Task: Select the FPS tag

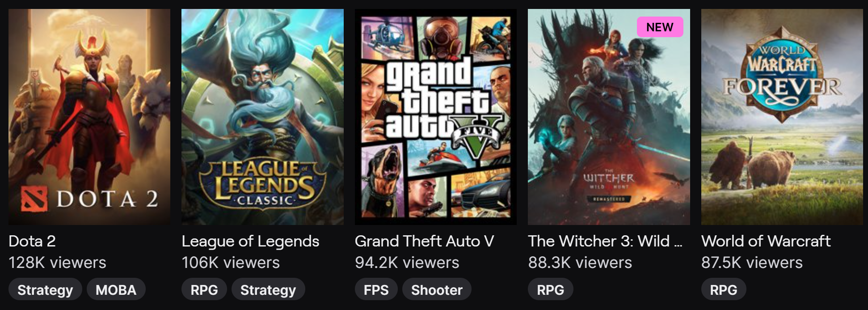Action: 376,289
